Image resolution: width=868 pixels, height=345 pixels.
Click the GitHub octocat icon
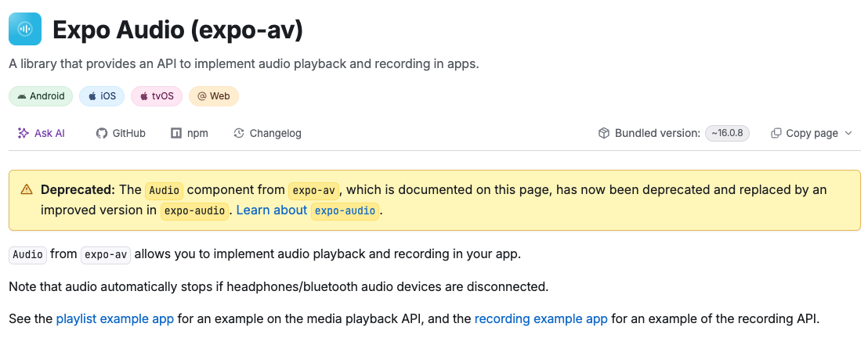tap(101, 133)
